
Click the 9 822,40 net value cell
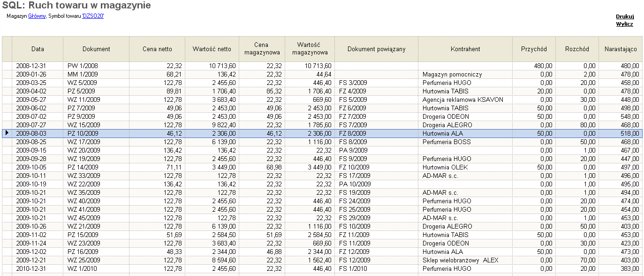[212, 125]
